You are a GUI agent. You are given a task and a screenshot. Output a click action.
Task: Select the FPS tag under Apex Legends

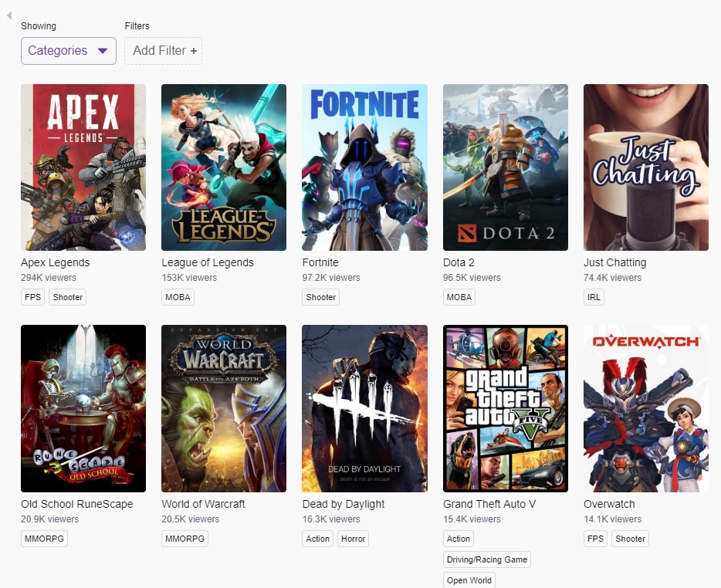coord(32,297)
